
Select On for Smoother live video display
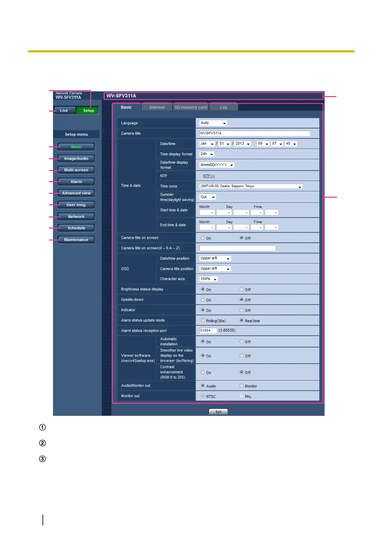coord(203,356)
